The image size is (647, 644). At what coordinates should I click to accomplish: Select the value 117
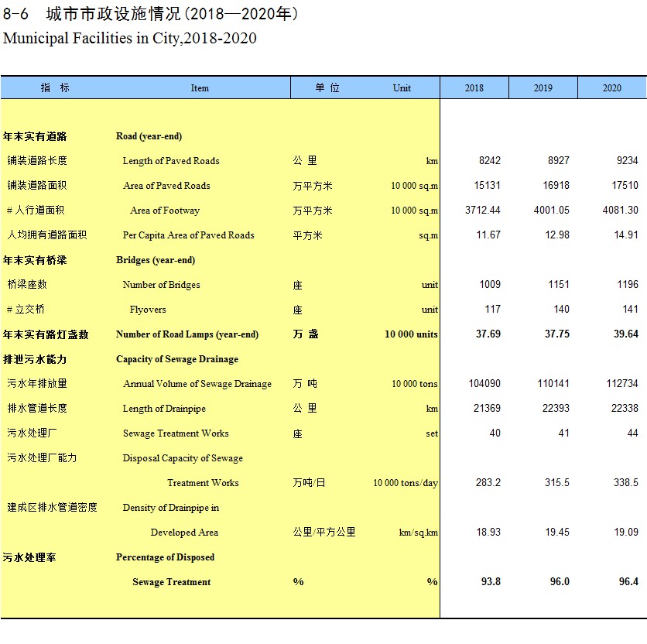coord(493,309)
